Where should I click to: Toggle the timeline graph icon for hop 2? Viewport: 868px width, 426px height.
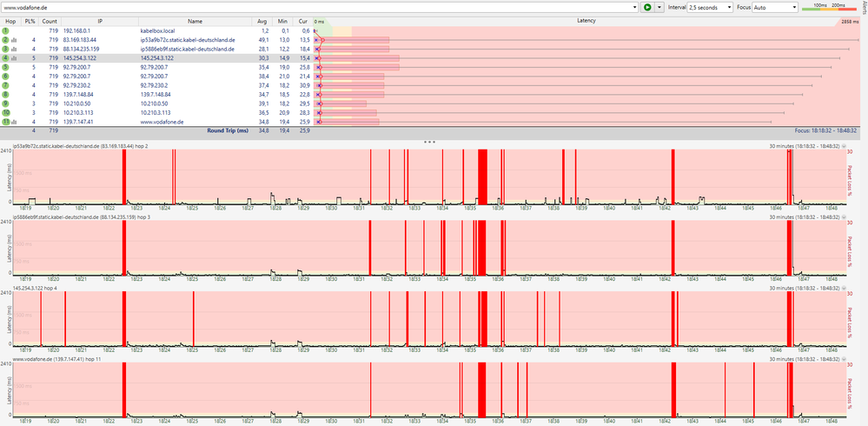pyautogui.click(x=14, y=40)
